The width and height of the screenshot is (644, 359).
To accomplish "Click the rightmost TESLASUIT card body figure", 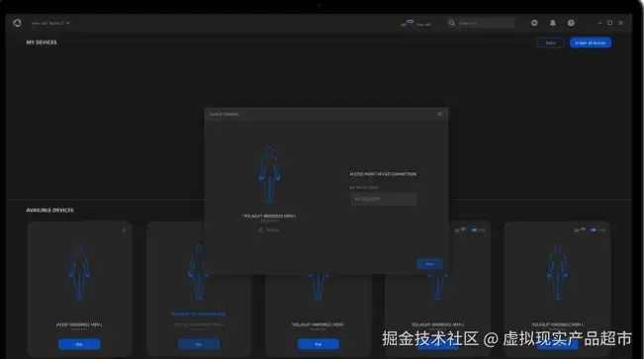I will click(x=557, y=272).
